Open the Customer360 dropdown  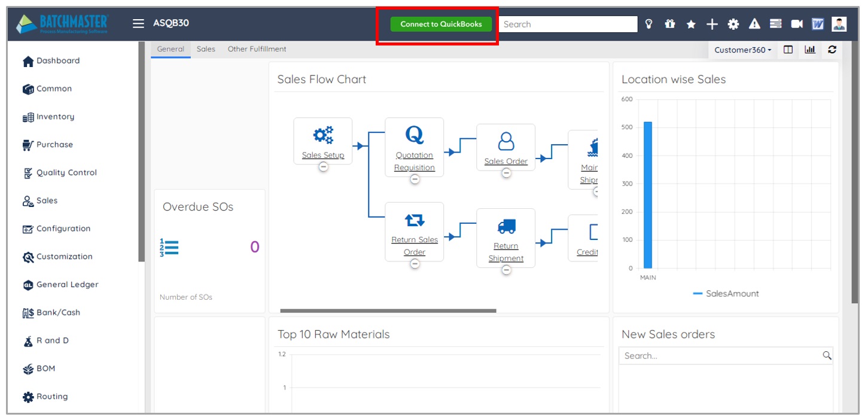coord(742,50)
